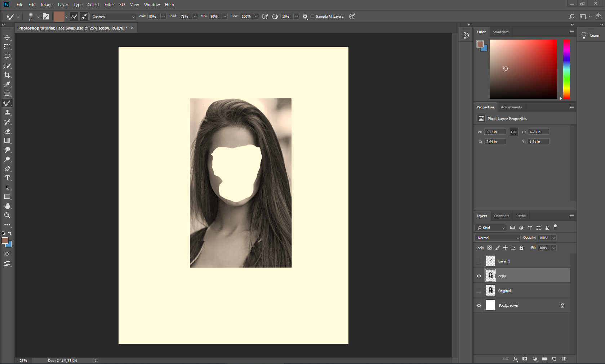Enable Sample All Layers checkbox
605x364 pixels.
point(312,16)
